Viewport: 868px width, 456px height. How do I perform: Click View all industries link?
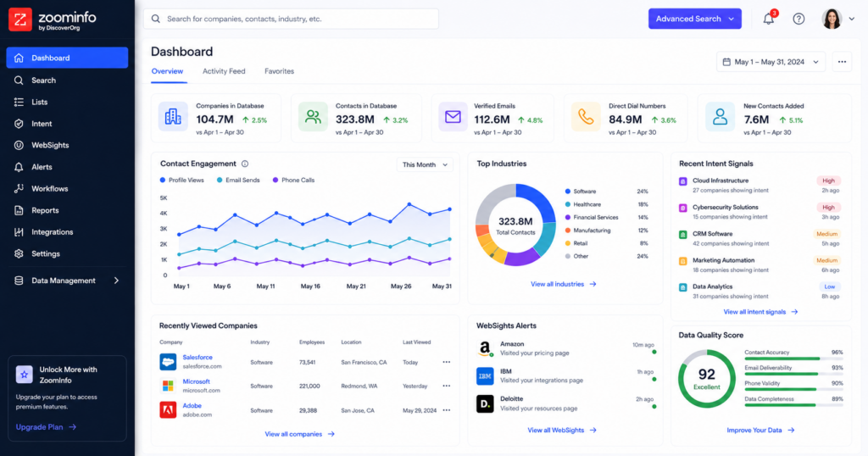(x=563, y=284)
